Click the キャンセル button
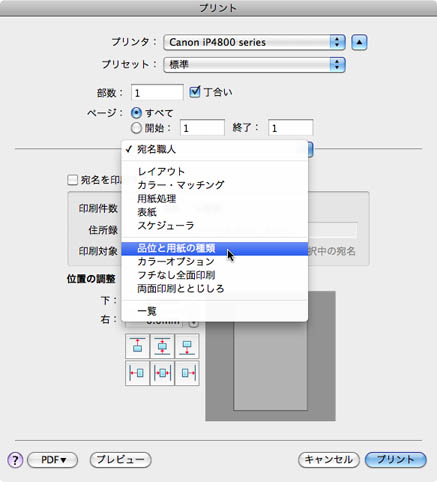The width and height of the screenshot is (437, 482). coord(329,460)
